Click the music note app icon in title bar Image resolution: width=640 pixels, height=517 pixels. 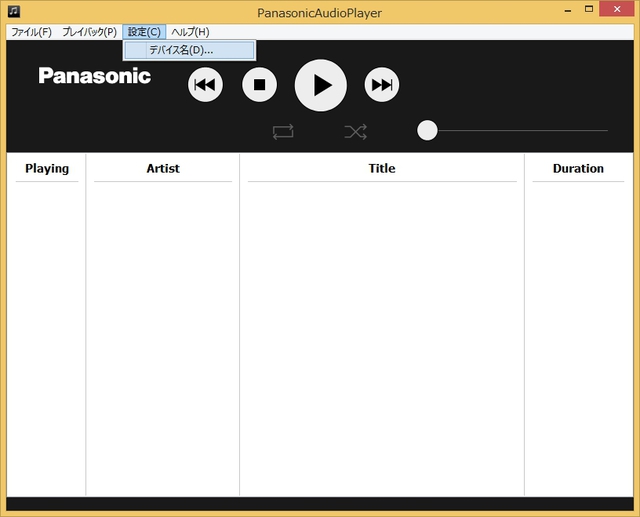[x=14, y=11]
